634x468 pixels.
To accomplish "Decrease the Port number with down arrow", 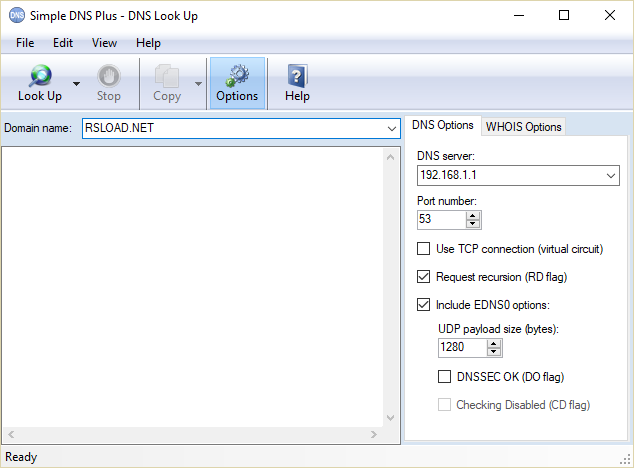I will (473, 224).
